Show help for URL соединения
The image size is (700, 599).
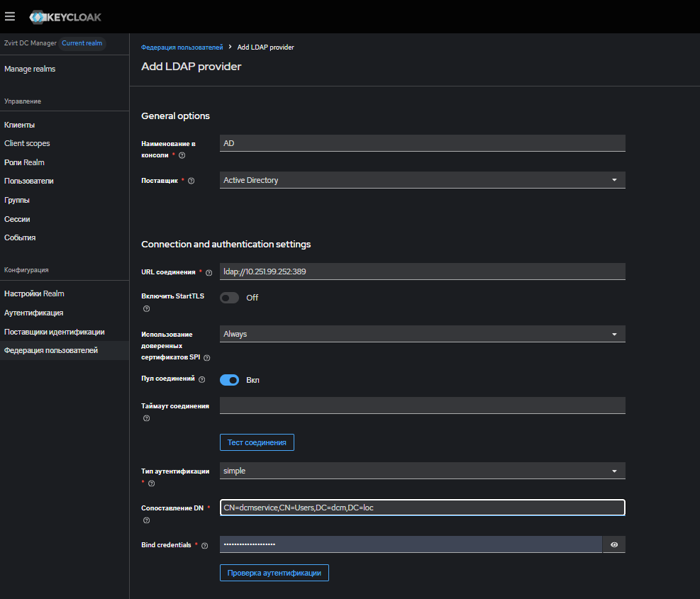click(209, 273)
